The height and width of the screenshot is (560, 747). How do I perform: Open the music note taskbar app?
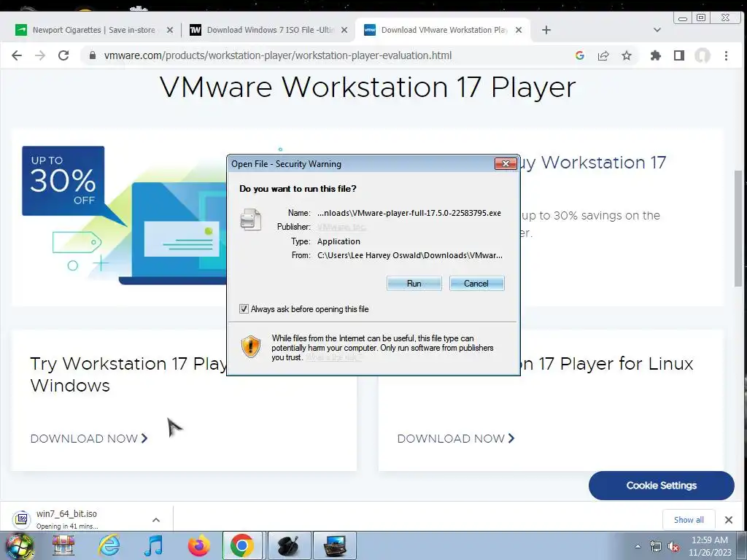point(154,545)
